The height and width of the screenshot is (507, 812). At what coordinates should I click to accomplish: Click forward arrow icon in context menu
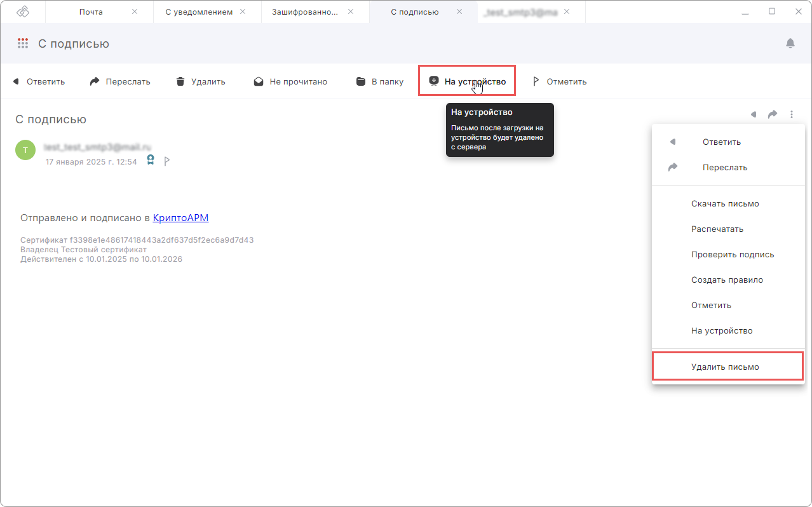click(673, 167)
